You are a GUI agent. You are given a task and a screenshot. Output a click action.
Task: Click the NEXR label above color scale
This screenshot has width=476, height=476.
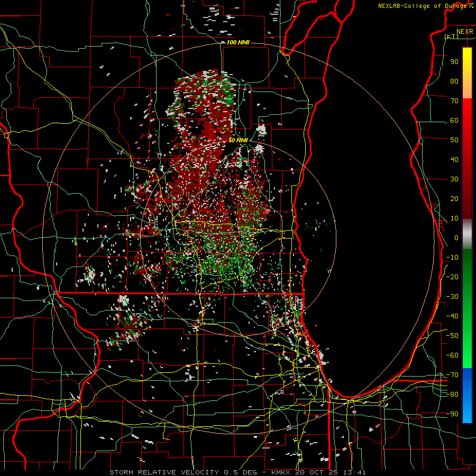click(x=465, y=32)
